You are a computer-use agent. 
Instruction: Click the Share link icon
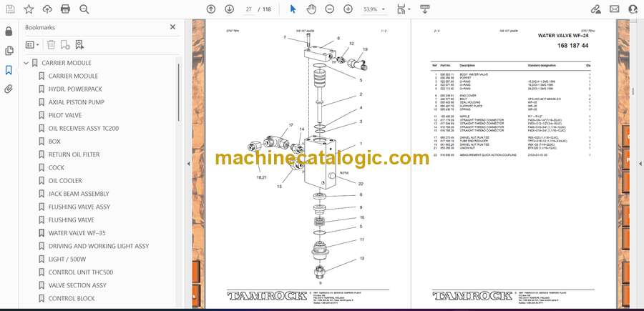point(596,9)
